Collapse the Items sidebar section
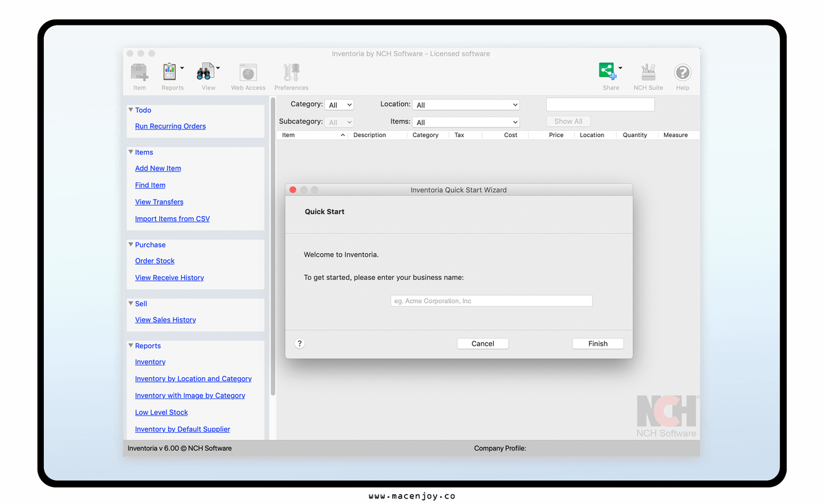This screenshot has height=504, width=823. [131, 152]
